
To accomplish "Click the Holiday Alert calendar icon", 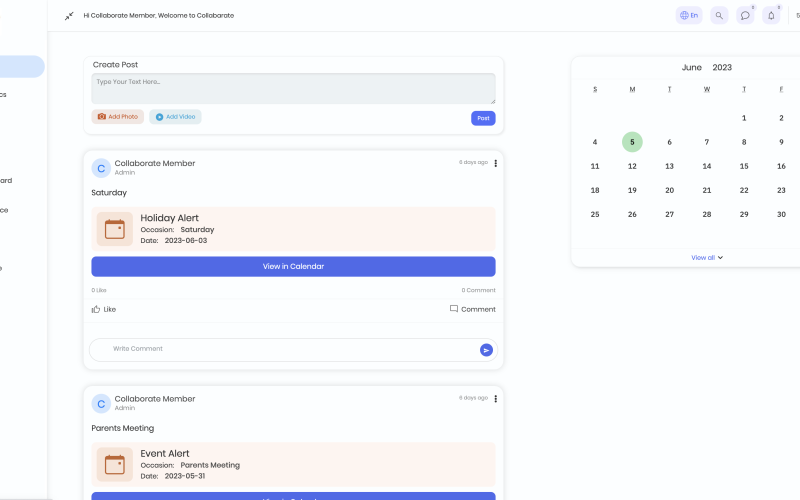I will [115, 229].
